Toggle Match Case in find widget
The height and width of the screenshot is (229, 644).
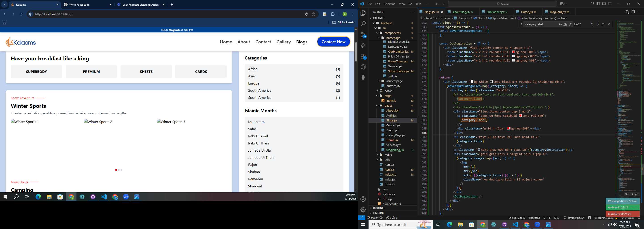(x=560, y=24)
